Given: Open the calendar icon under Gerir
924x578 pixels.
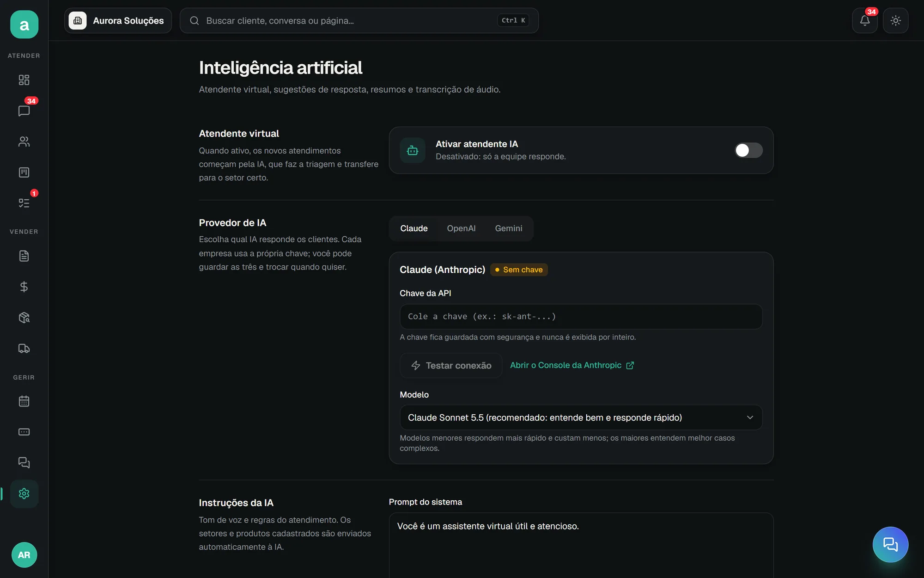Looking at the screenshot, I should coord(24,401).
